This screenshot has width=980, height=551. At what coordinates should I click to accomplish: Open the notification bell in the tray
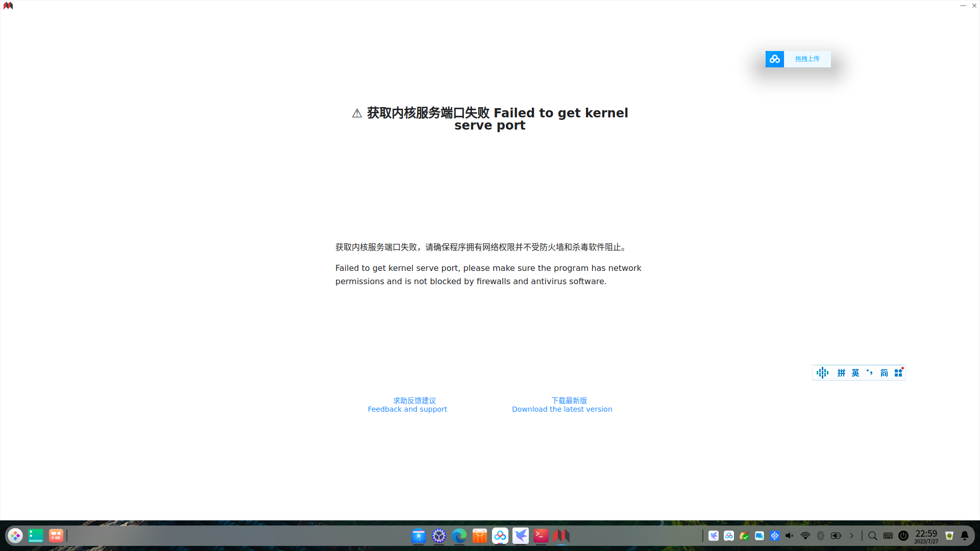pos(965,536)
